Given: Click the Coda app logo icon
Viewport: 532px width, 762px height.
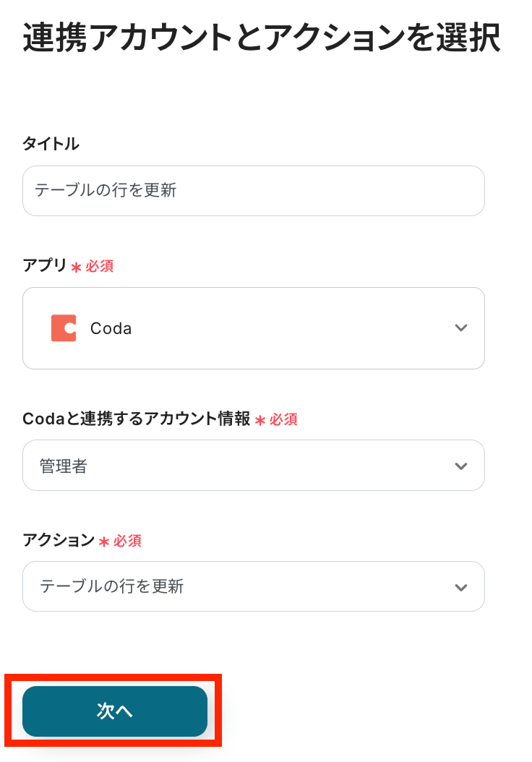Looking at the screenshot, I should (64, 328).
